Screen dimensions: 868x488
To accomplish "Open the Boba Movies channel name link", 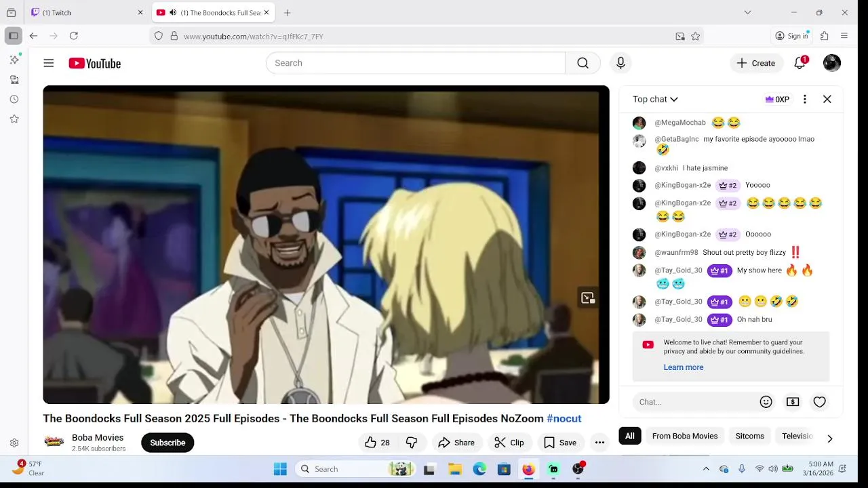I will point(98,438).
